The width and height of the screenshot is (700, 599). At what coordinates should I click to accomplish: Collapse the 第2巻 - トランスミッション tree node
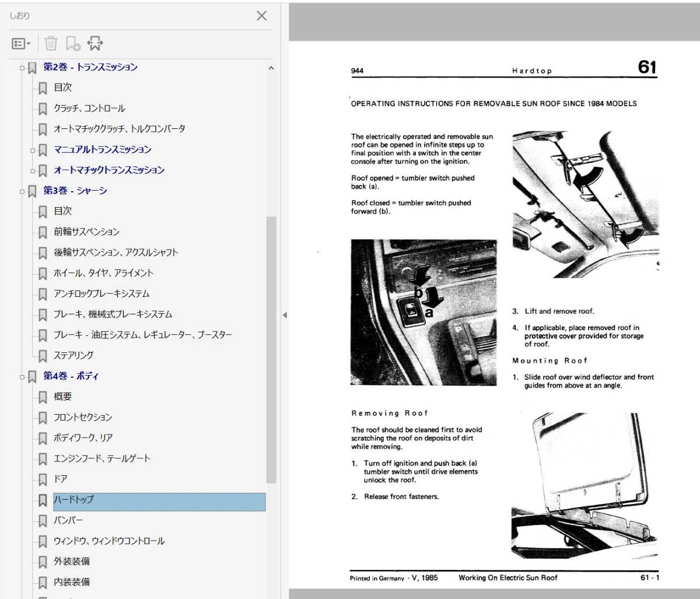click(22, 68)
